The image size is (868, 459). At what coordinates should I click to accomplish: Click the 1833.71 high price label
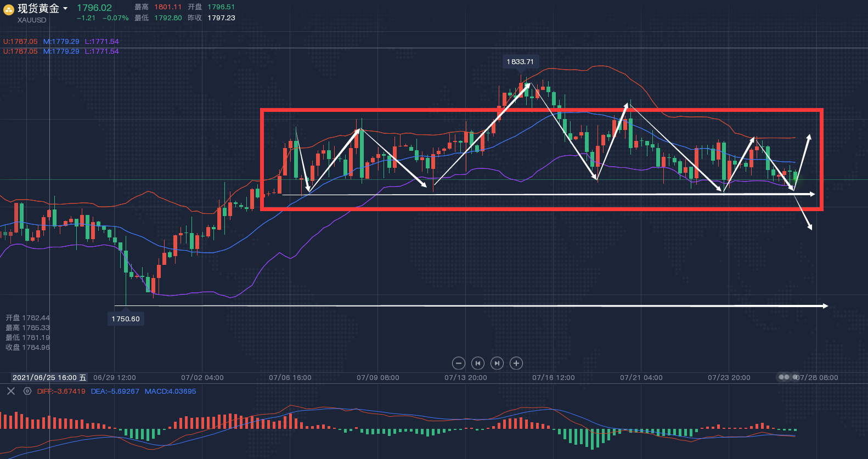coord(520,61)
